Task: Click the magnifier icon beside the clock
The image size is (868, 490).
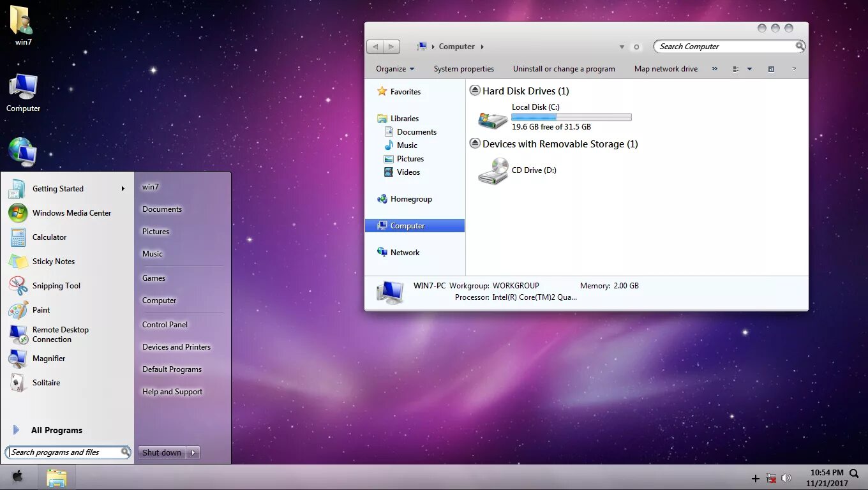Action: coord(854,473)
